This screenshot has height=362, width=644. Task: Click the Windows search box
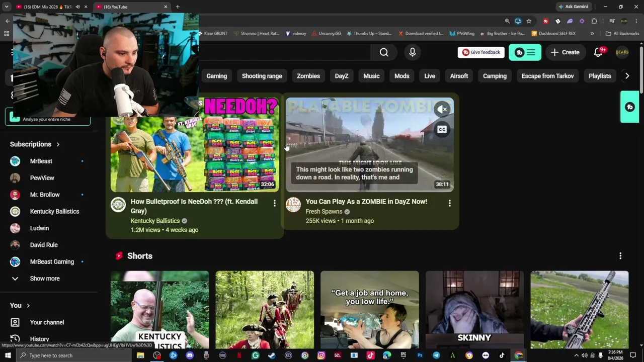click(x=73, y=355)
